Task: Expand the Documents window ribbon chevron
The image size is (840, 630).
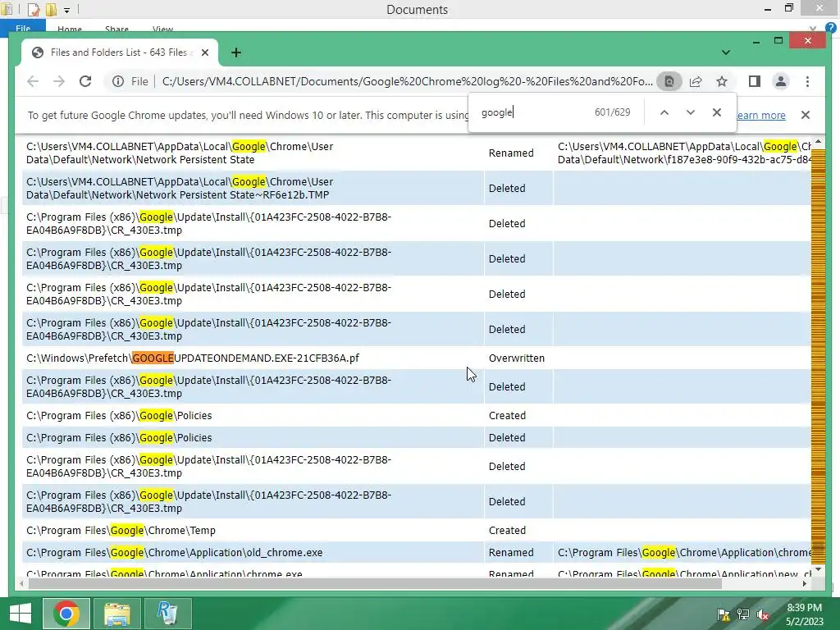Action: (813, 28)
